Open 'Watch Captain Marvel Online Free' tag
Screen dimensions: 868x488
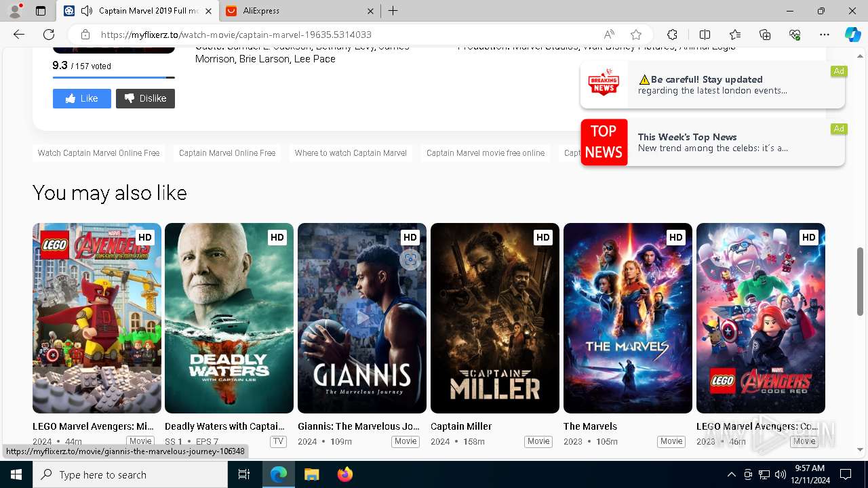99,153
